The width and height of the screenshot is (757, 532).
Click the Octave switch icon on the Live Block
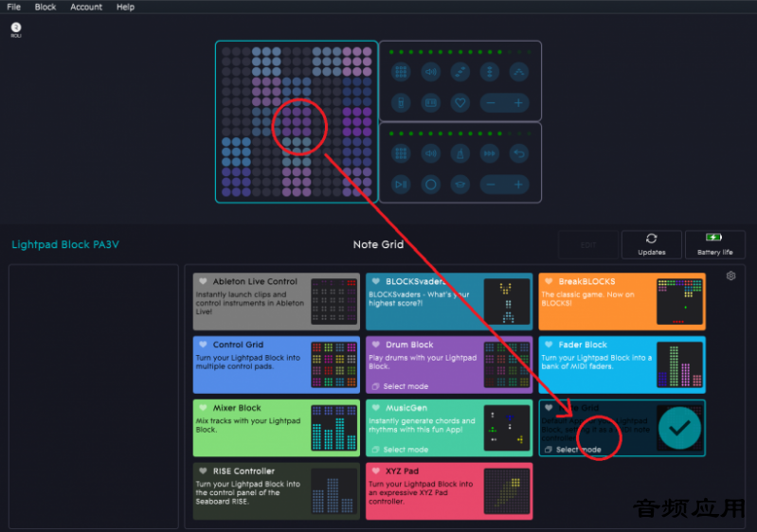[x=430, y=103]
